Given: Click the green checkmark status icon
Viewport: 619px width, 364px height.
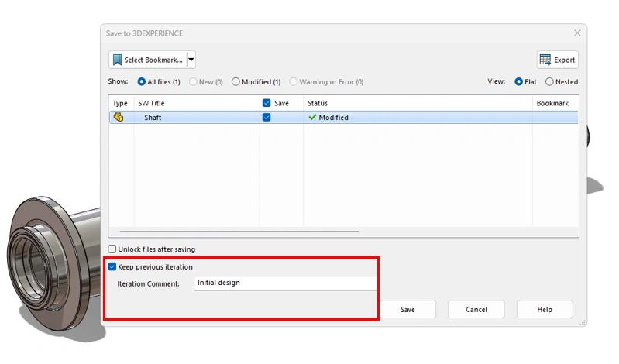Looking at the screenshot, I should [312, 117].
